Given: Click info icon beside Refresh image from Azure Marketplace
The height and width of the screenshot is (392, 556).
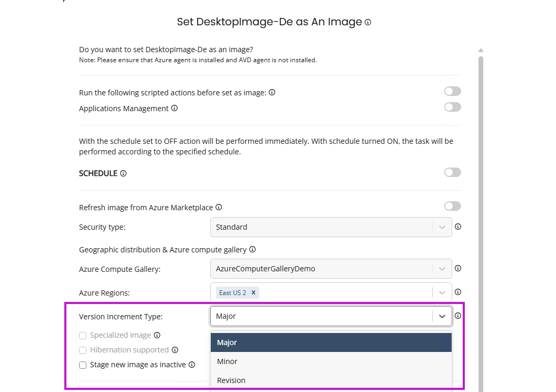Looking at the screenshot, I should 219,207.
